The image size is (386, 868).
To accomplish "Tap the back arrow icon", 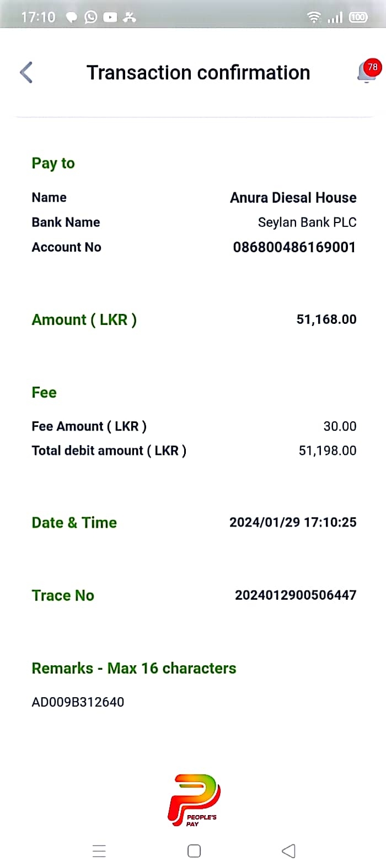I will tap(26, 73).
